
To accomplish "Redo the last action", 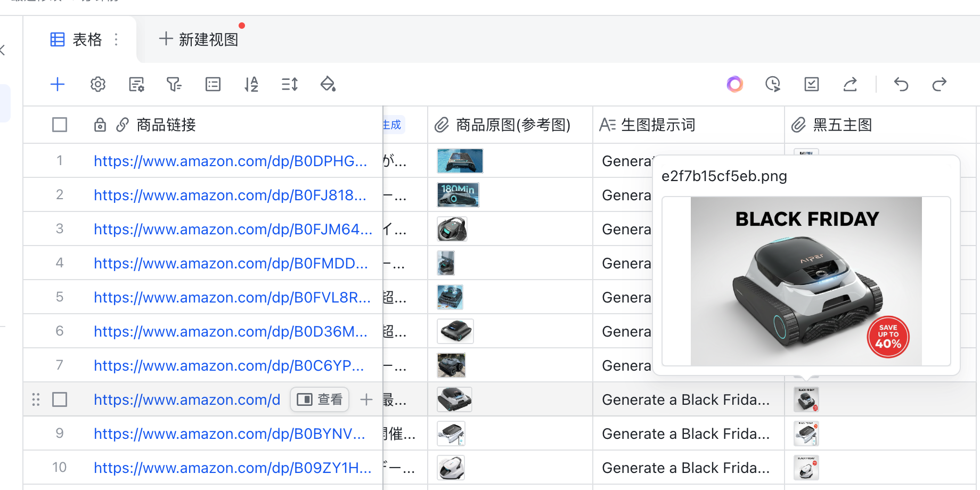I will click(x=940, y=84).
